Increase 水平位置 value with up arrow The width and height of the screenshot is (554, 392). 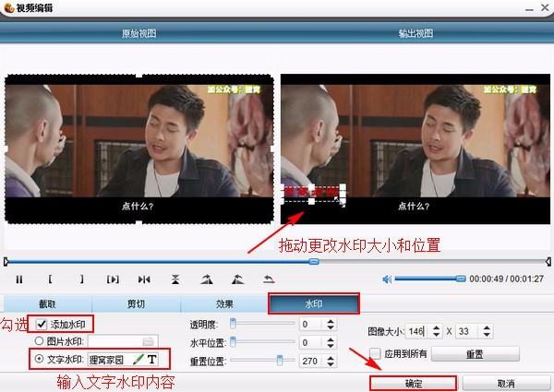click(x=331, y=339)
